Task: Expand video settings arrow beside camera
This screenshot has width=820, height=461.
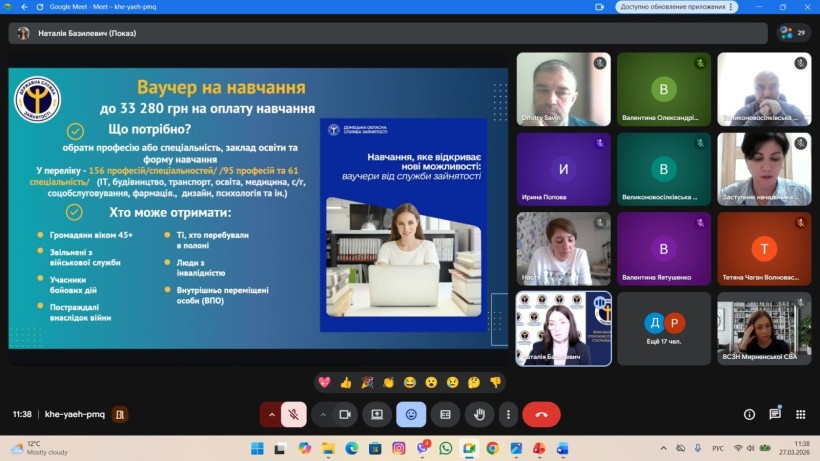Action: 323,414
